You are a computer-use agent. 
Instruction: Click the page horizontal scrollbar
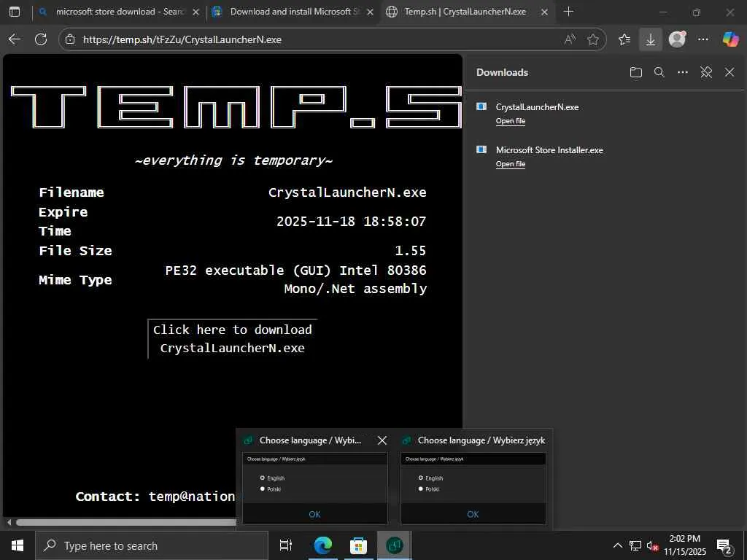[x=126, y=522]
